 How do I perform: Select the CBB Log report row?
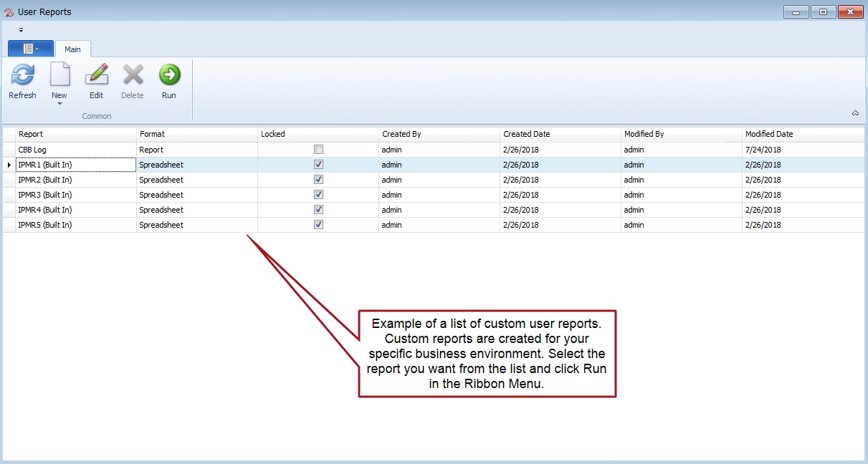coord(32,150)
